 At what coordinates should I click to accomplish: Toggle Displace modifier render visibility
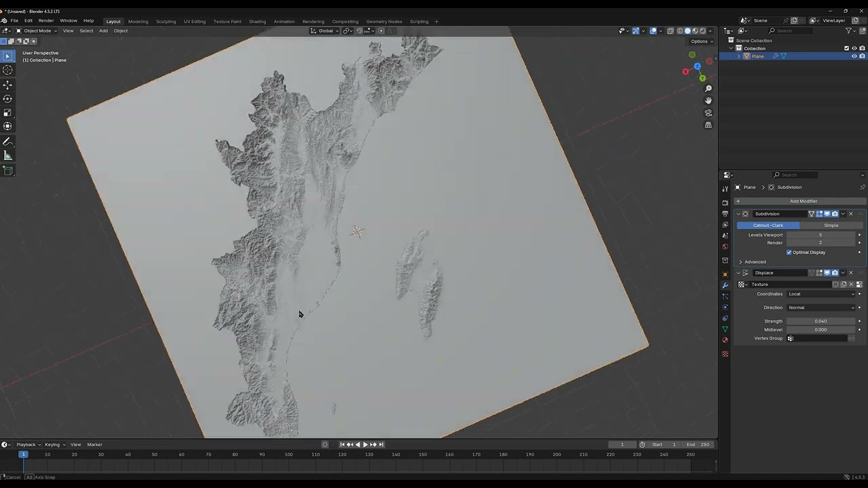(x=835, y=272)
